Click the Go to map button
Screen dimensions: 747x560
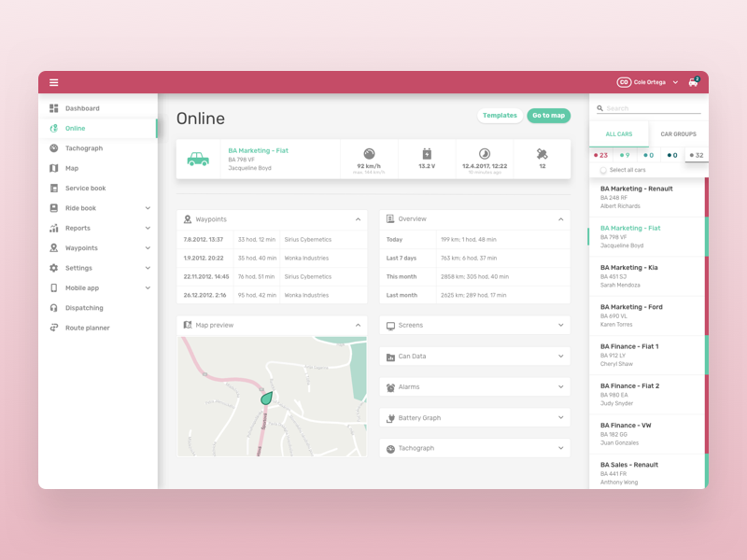click(549, 116)
